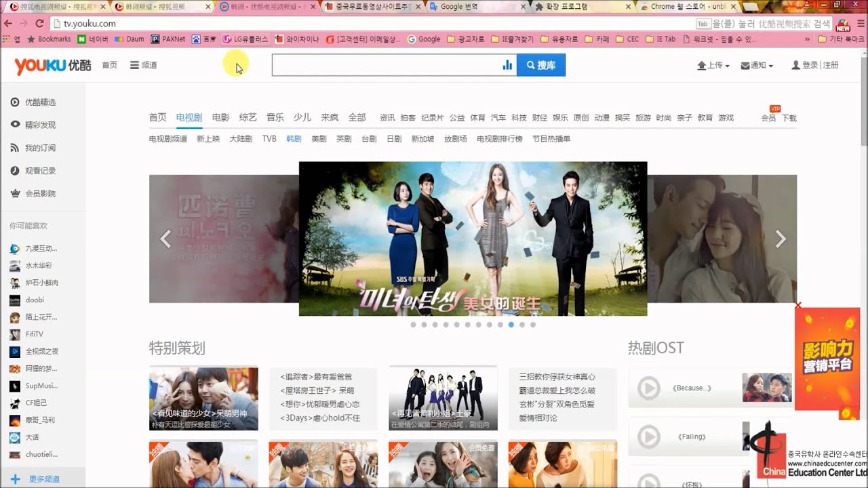
Task: Select the 综艺 tab
Action: pos(248,117)
